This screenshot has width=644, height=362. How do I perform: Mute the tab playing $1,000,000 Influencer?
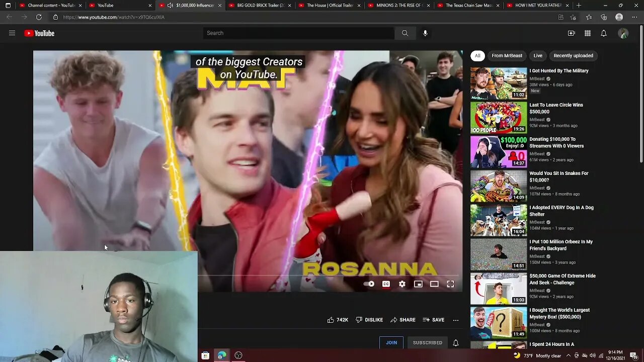coord(170,5)
